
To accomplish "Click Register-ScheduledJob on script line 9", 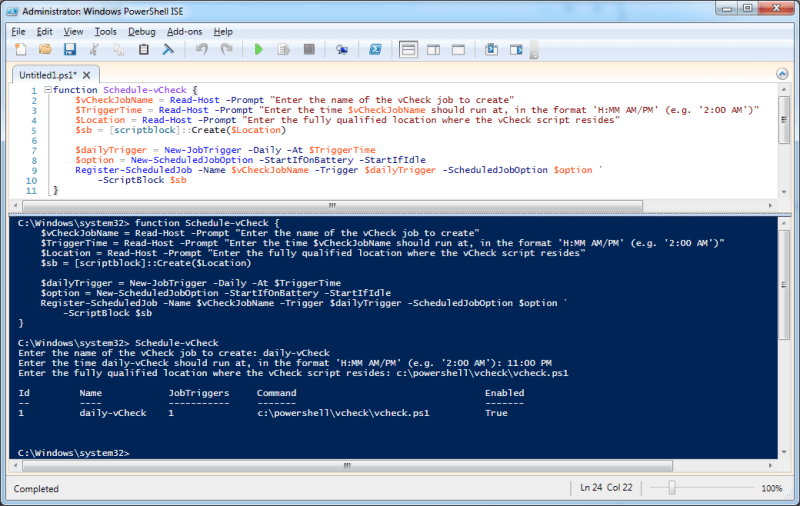I will (134, 170).
